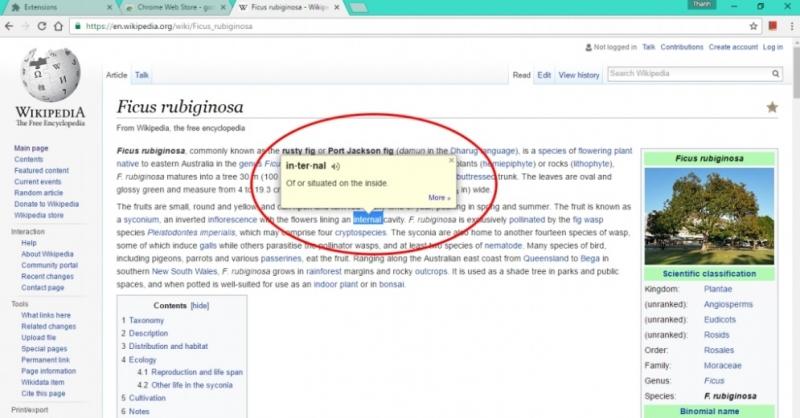Open the bonsai link
The height and width of the screenshot is (418, 800).
click(391, 284)
